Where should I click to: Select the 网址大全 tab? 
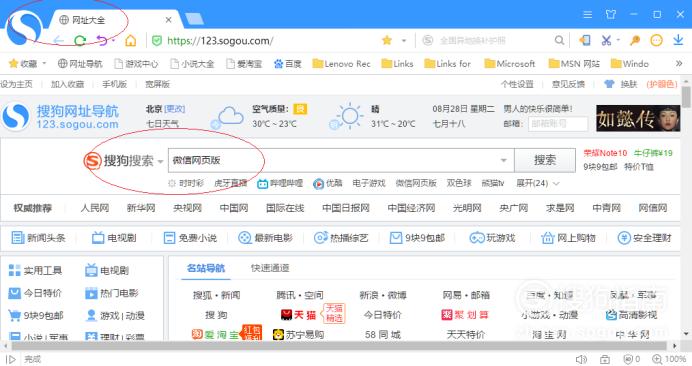(115, 20)
